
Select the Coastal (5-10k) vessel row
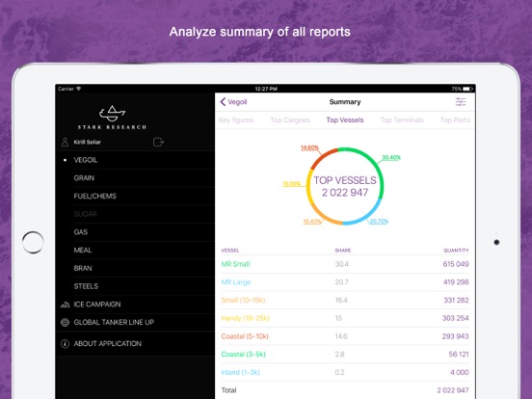tap(345, 336)
